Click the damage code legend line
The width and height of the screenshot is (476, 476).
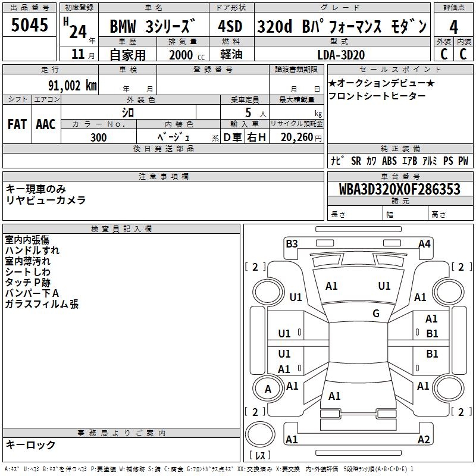coord(209,469)
